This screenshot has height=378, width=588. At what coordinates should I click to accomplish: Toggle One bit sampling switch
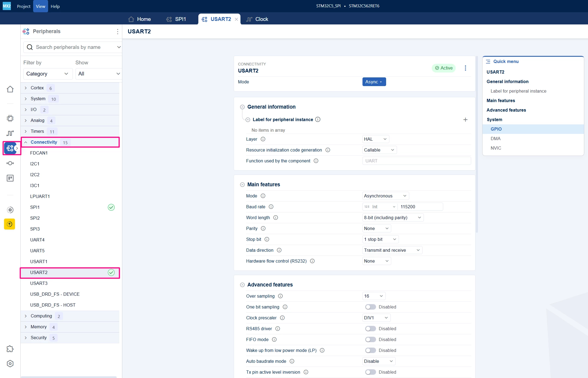click(370, 307)
